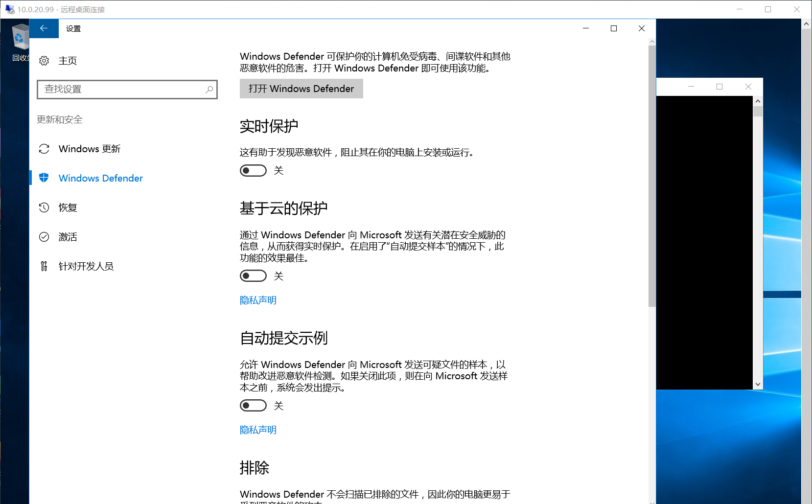Open the 恢复 section
Screen dimensions: 812x504
tap(68, 207)
